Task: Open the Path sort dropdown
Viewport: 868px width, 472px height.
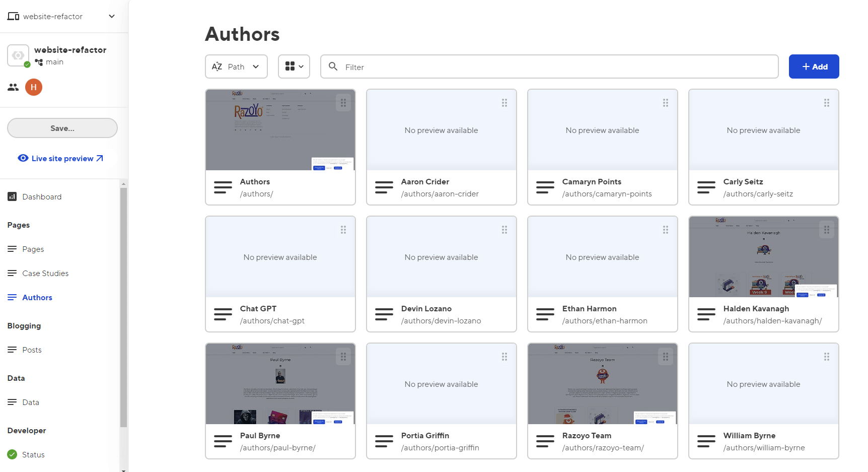Action: point(236,66)
